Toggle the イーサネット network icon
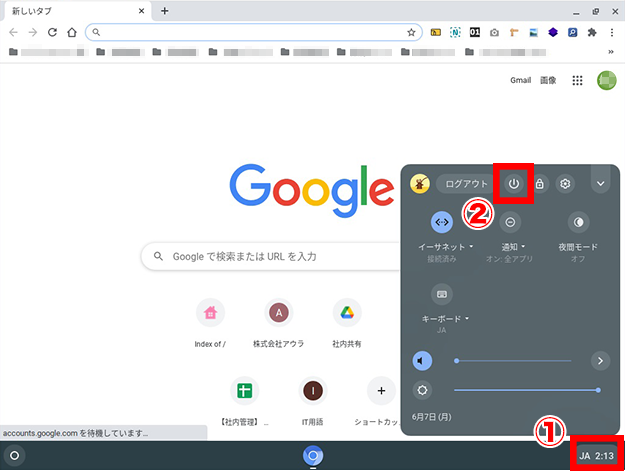This screenshot has width=625, height=471. [x=442, y=222]
